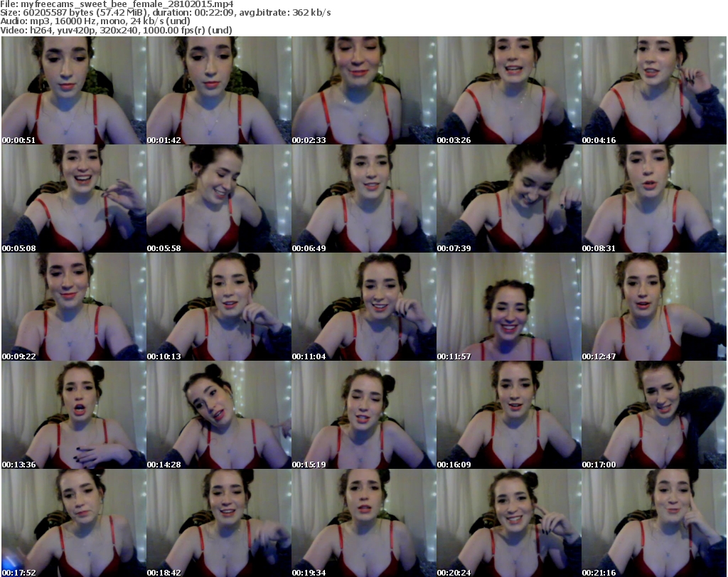Choose the frame marked 00:16:09

pyautogui.click(x=509, y=415)
